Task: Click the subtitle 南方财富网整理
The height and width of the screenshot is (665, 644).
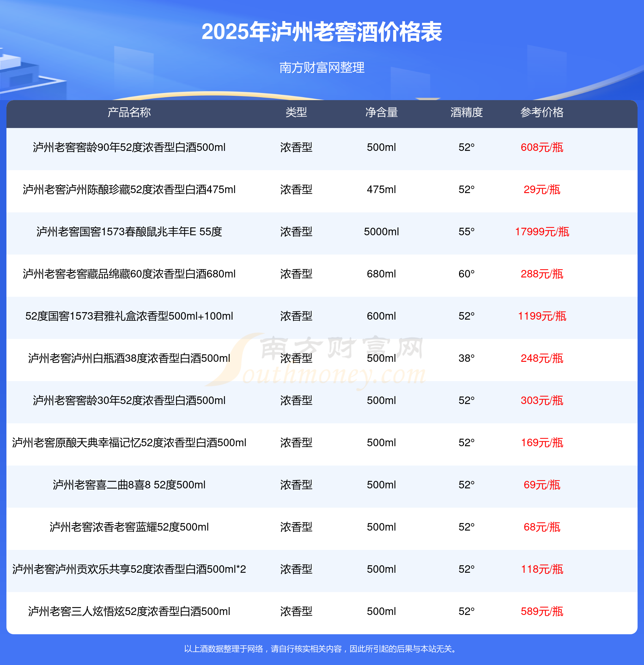Action: (322, 67)
